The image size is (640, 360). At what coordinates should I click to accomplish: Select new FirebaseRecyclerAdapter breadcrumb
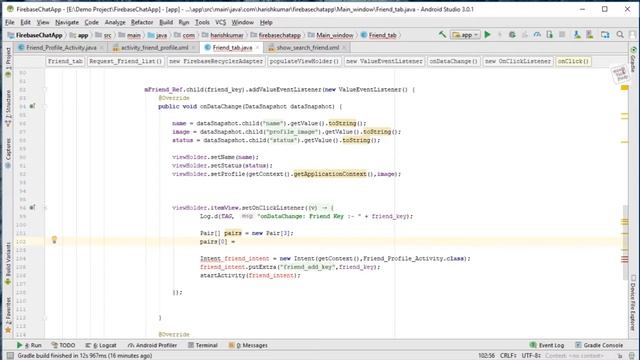click(216, 61)
